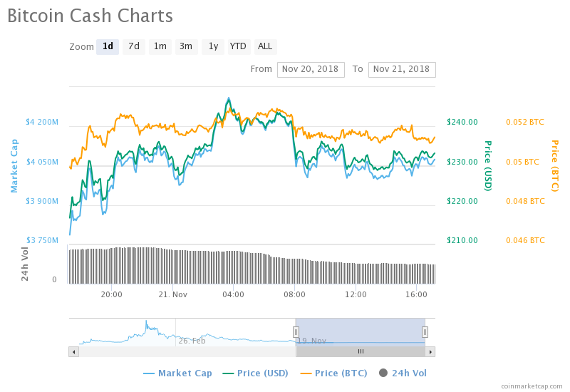This screenshot has height=392, width=570.
Task: Click the 21. Nov axis label
Action: click(x=172, y=294)
